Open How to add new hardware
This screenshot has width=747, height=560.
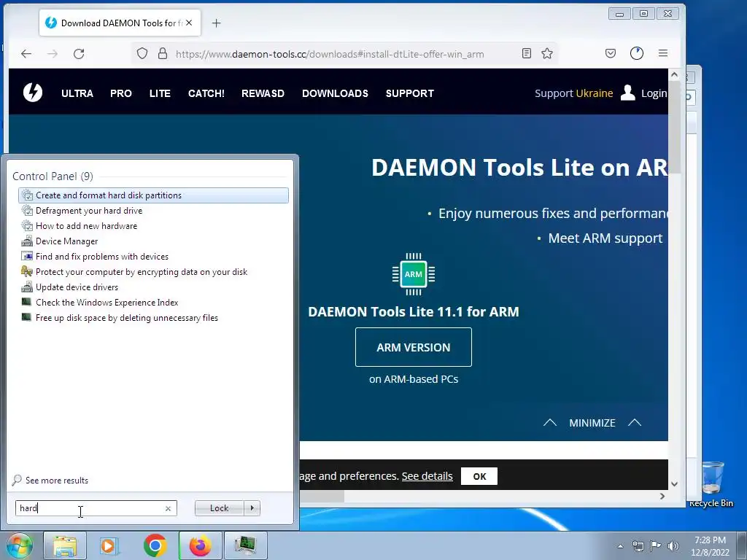[x=153, y=226]
